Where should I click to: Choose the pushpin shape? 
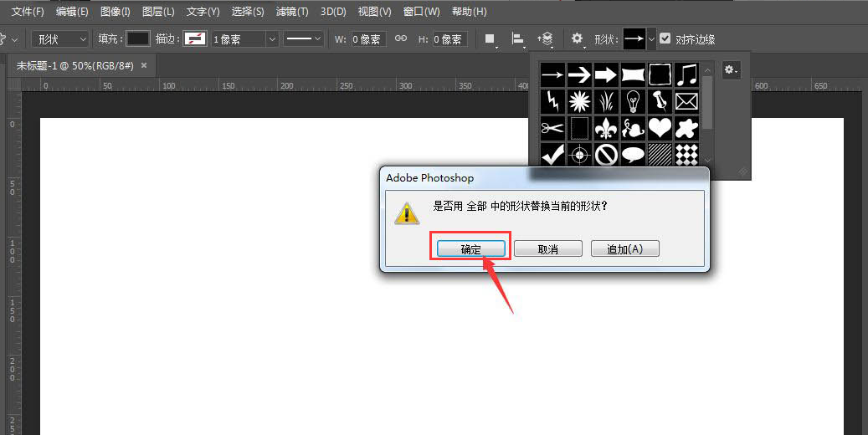tap(660, 101)
